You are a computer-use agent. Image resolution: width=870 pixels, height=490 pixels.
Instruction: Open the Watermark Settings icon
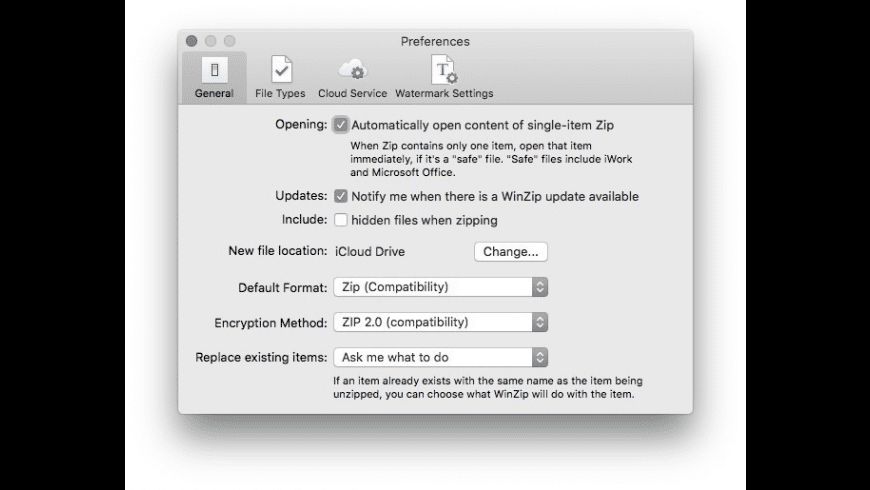[x=444, y=69]
